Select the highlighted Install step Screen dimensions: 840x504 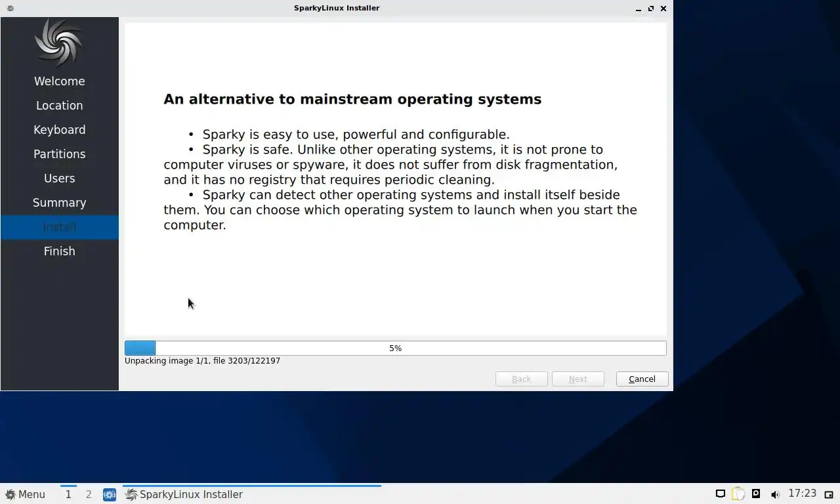pos(59,227)
